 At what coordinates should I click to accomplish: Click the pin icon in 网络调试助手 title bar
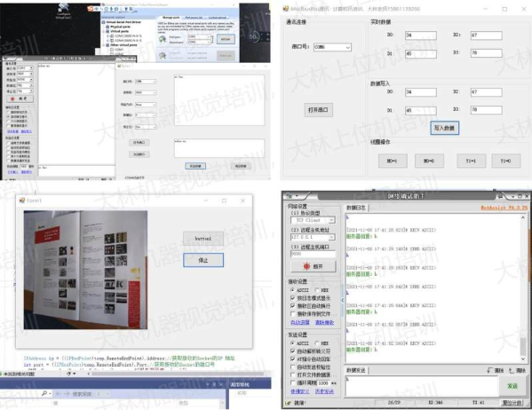tap(500, 196)
